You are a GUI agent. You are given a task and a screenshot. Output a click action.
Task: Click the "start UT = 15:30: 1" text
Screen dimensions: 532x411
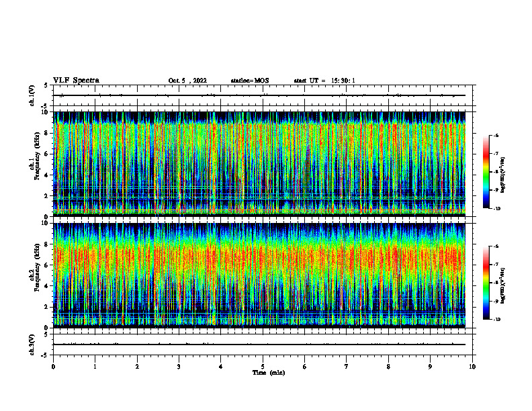pos(324,81)
